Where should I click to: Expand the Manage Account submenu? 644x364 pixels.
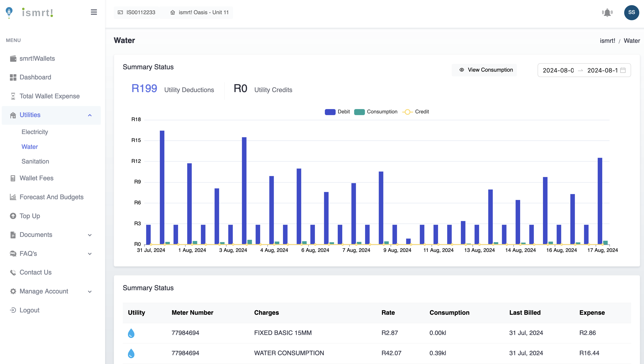click(90, 292)
